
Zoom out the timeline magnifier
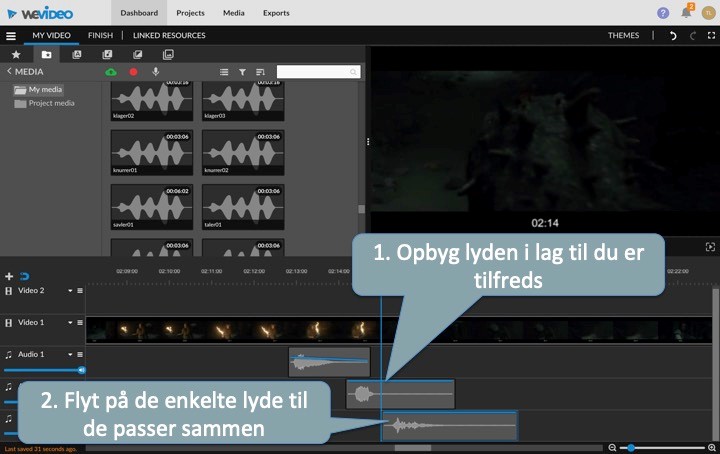point(612,448)
